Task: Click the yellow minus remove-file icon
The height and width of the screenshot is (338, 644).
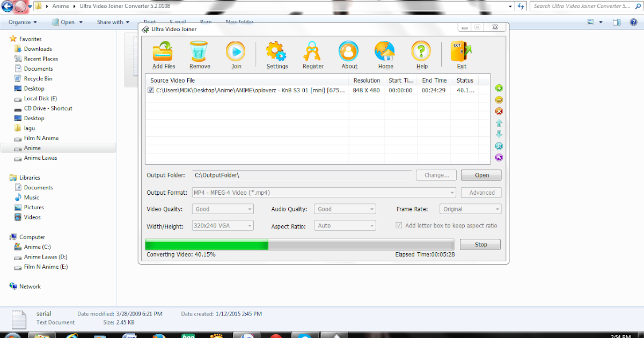Action: click(499, 100)
